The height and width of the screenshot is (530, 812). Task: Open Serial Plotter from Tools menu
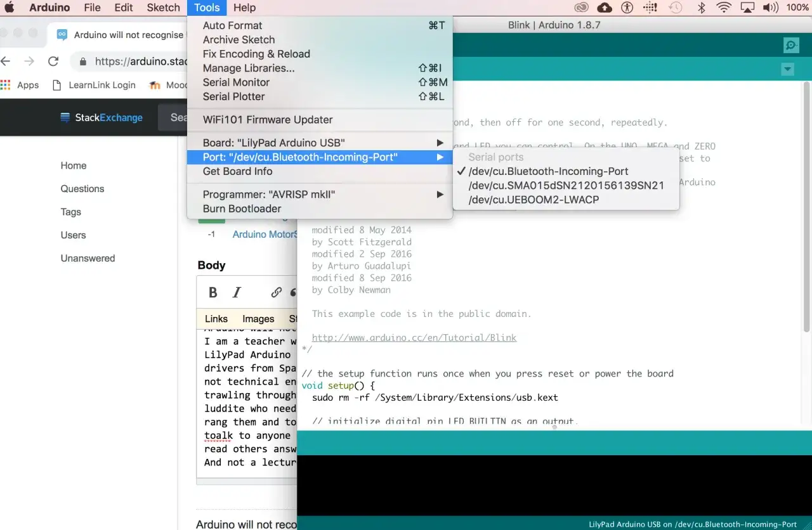tap(320, 96)
